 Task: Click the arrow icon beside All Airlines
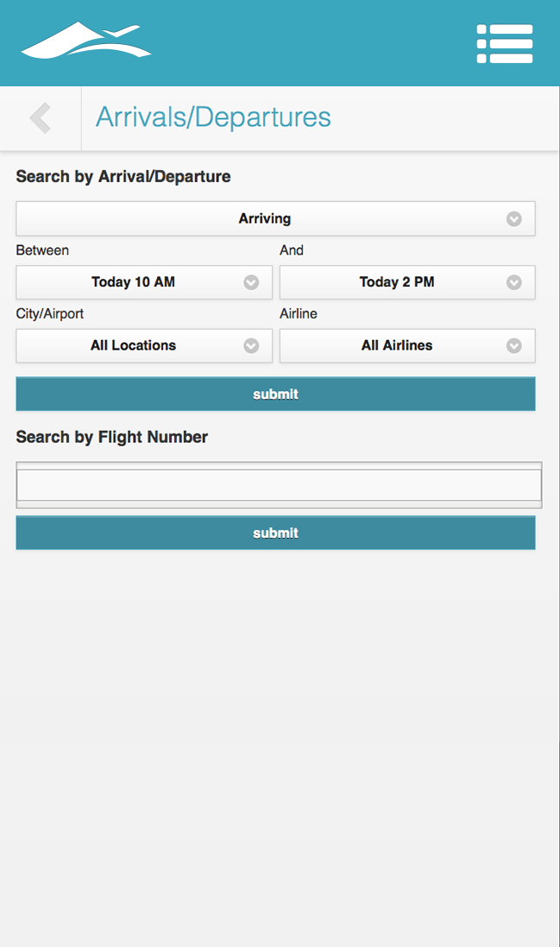514,345
